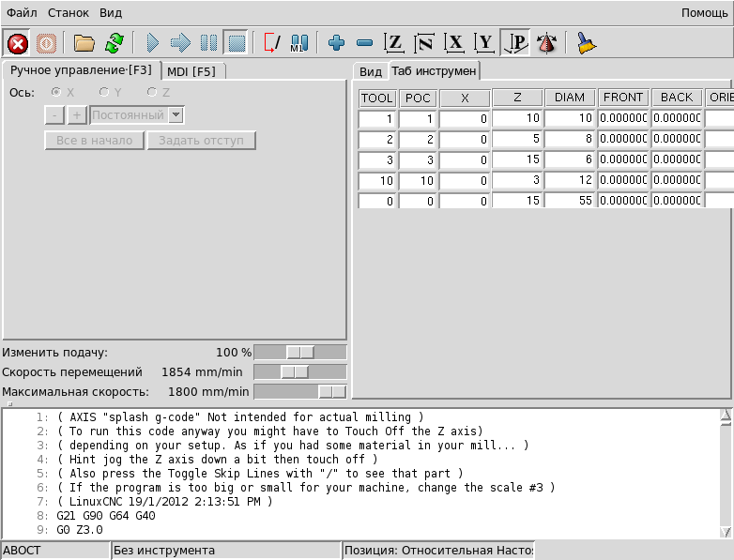This screenshot has width=734, height=560.
Task: Zoom out with blue minus icon
Action: pyautogui.click(x=365, y=43)
